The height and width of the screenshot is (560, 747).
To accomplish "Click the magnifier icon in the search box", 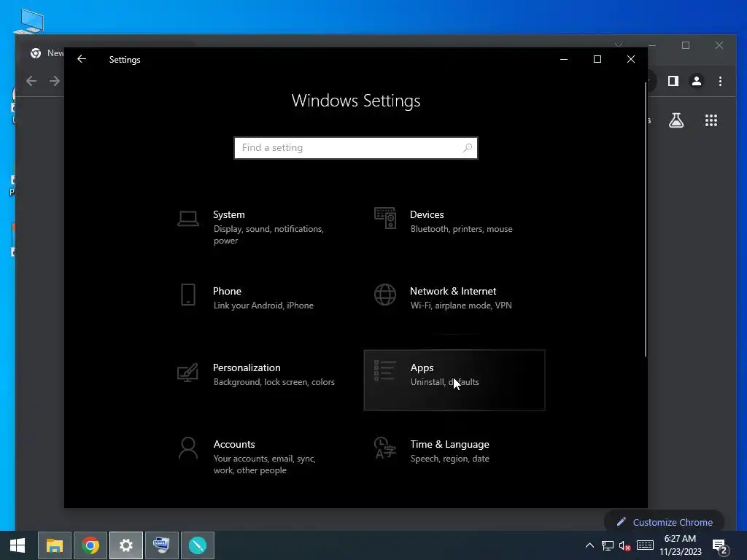I will pos(468,147).
